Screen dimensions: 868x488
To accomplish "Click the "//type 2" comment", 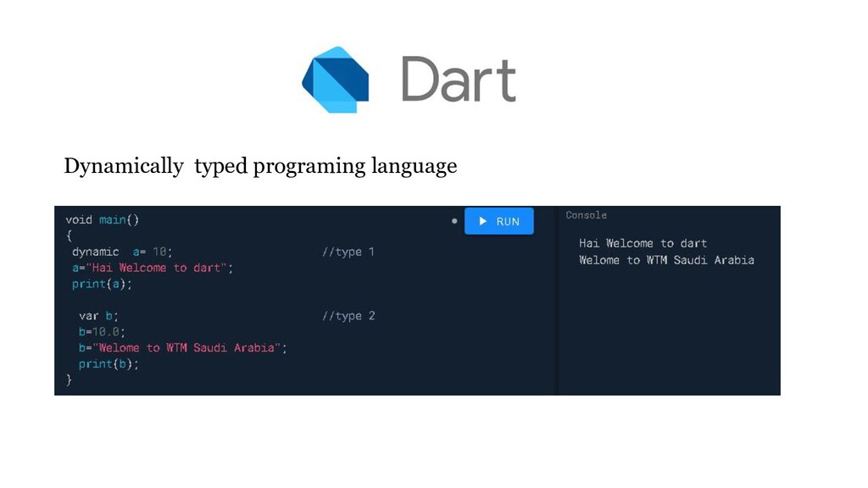I will pyautogui.click(x=348, y=316).
